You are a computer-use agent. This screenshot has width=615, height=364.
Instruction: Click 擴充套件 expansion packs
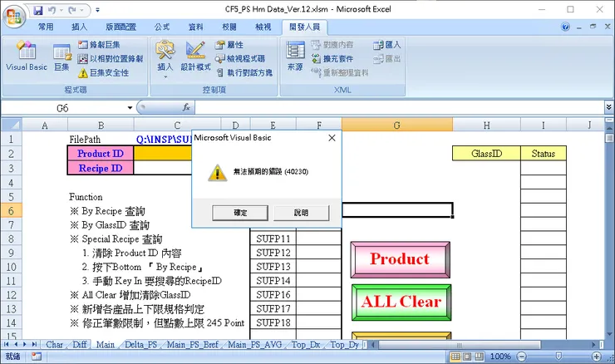pos(332,59)
